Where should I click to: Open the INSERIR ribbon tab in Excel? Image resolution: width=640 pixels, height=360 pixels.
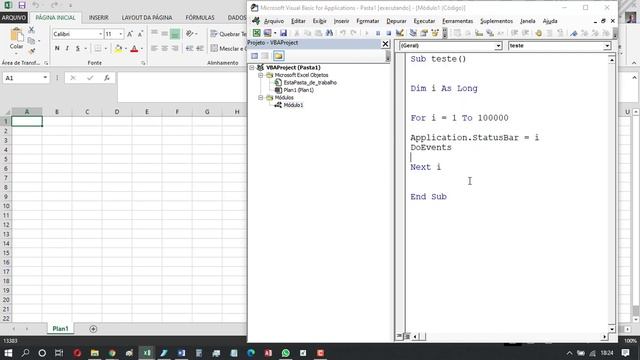pos(98,18)
